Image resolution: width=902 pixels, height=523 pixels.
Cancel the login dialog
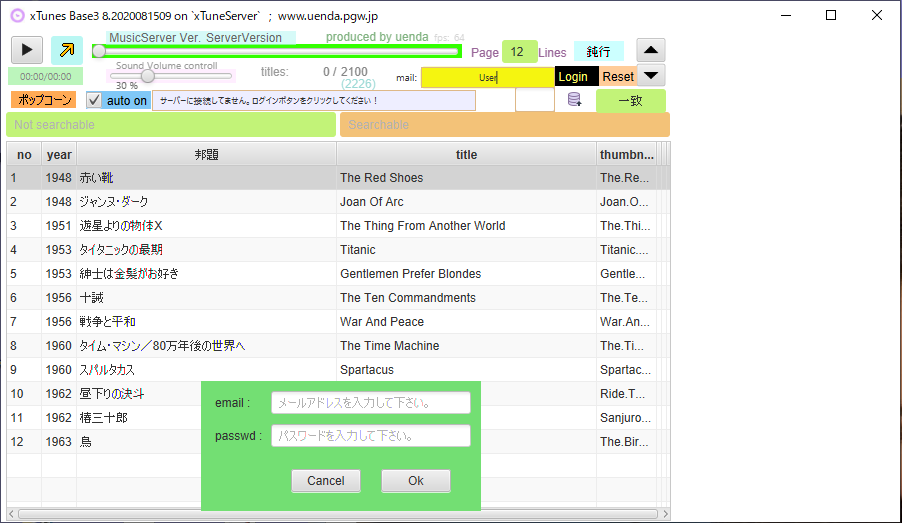coord(326,481)
